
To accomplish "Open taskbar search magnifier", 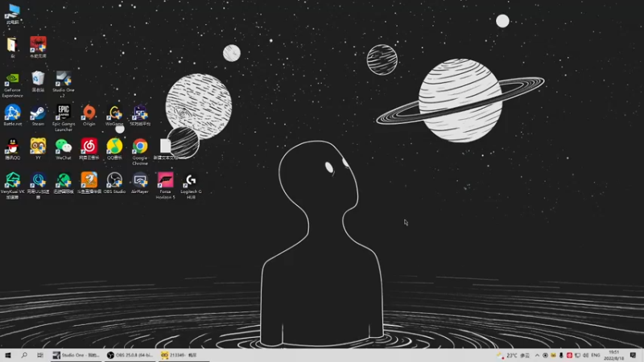I will [x=24, y=355].
